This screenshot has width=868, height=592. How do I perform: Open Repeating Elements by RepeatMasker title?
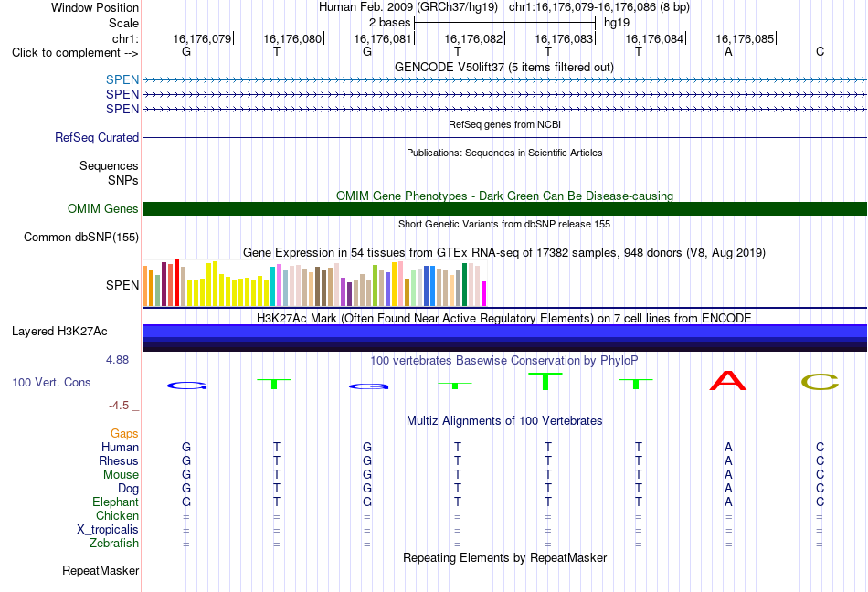(x=504, y=557)
